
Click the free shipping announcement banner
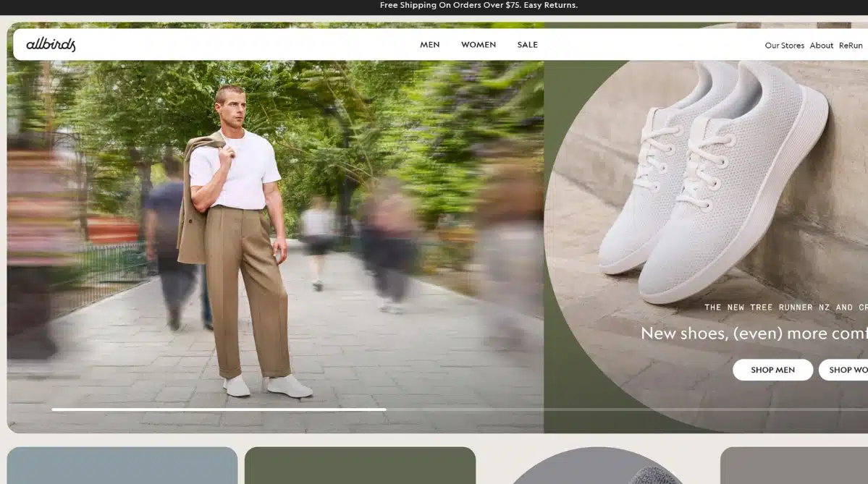click(479, 6)
